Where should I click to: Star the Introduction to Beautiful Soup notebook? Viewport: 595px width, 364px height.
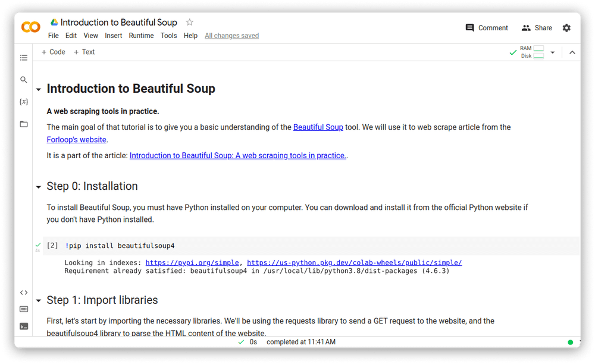tap(189, 22)
